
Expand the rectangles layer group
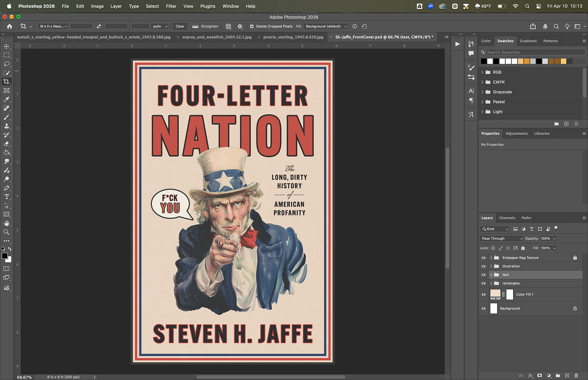[491, 283]
